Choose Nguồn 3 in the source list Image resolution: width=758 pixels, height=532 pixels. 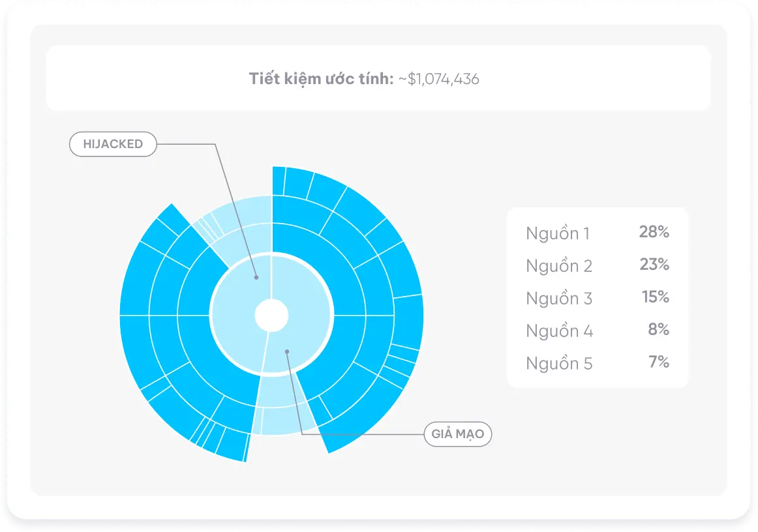pos(559,299)
